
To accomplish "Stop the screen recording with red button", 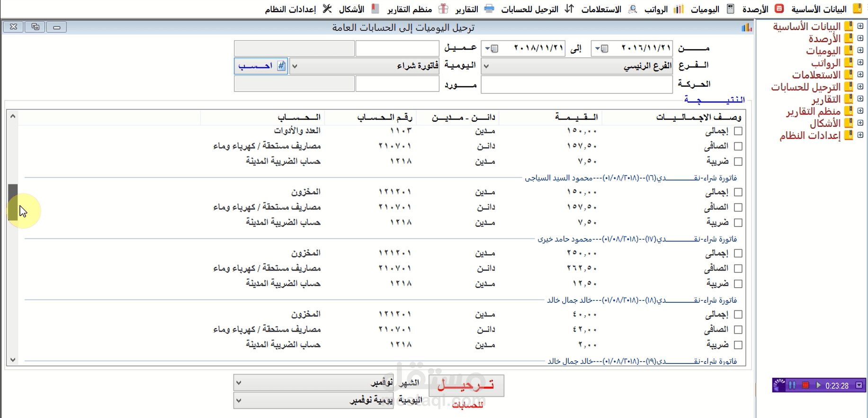I will [805, 385].
